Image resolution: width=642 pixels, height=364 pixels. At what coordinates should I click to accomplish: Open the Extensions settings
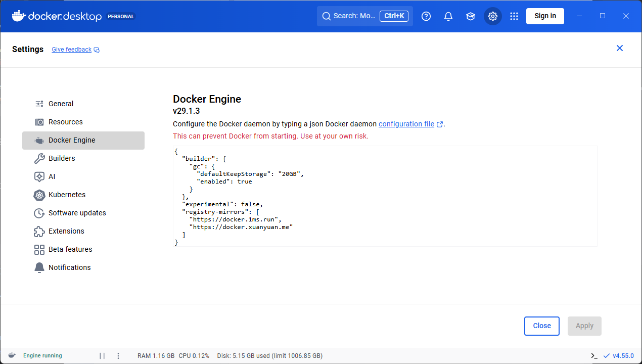click(x=66, y=231)
